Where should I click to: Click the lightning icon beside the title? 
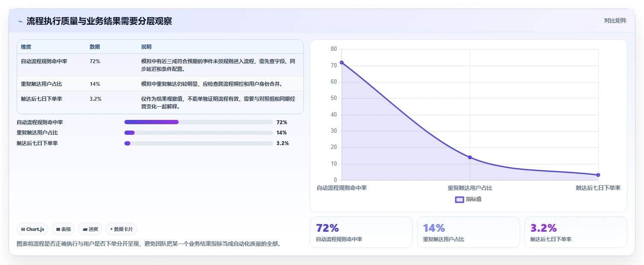(20, 21)
